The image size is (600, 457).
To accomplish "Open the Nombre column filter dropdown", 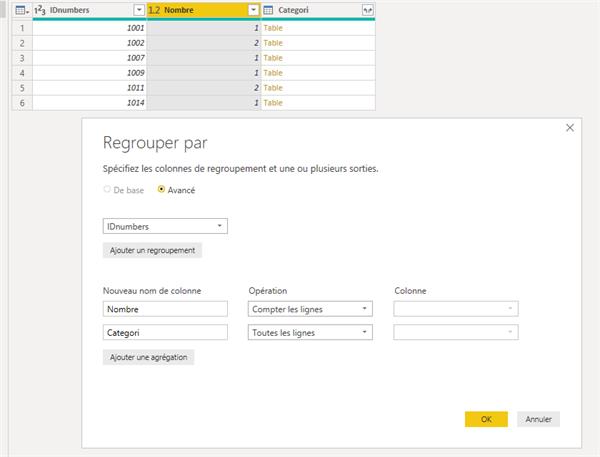I will (253, 9).
